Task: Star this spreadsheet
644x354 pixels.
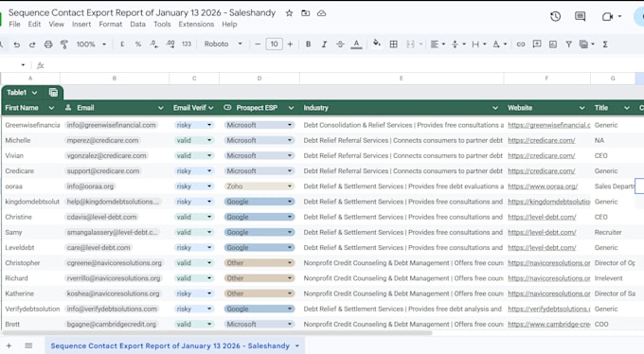Action: tap(289, 13)
